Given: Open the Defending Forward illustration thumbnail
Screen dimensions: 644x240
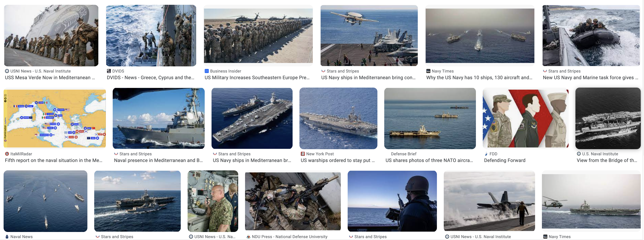Looking at the screenshot, I should [525, 119].
